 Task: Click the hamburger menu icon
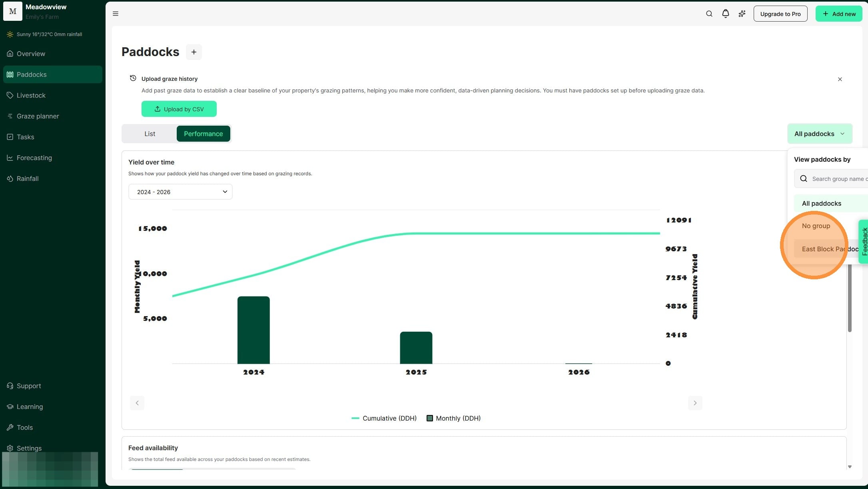(x=116, y=14)
